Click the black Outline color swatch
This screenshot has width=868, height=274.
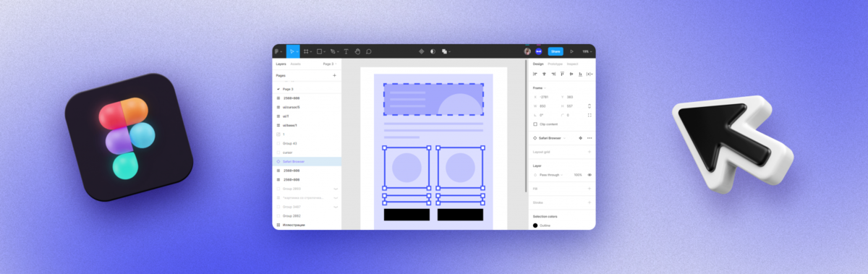535,225
